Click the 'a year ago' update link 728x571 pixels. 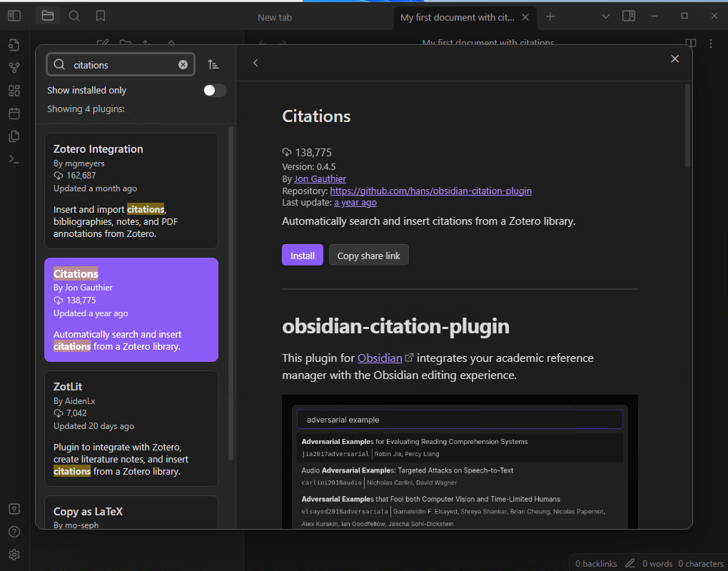(355, 203)
